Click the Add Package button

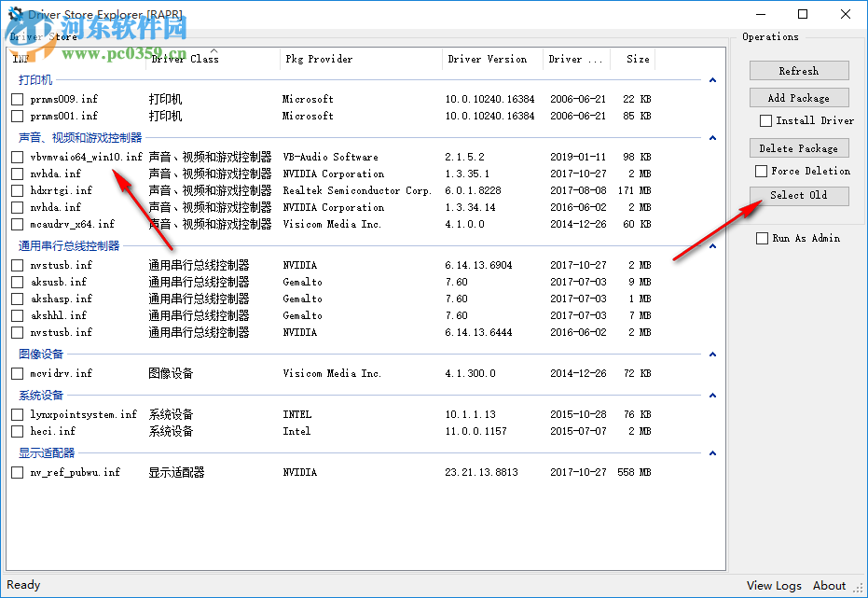coord(798,97)
